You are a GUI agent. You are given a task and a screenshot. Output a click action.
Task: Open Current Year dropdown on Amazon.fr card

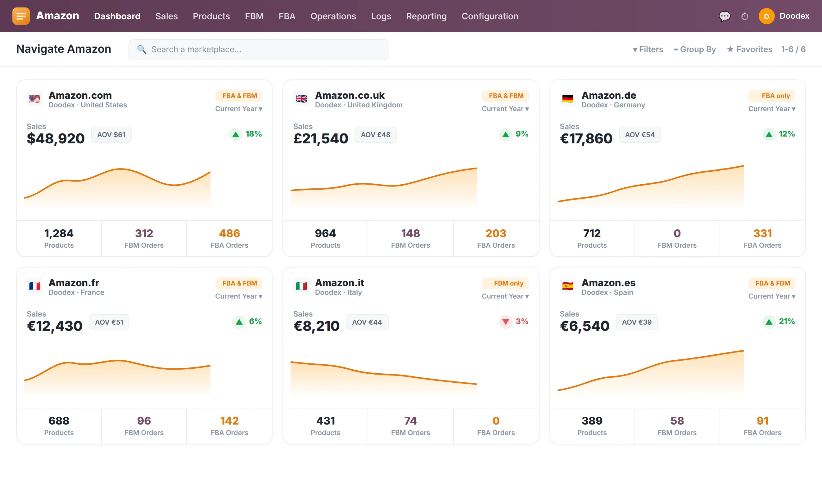238,296
